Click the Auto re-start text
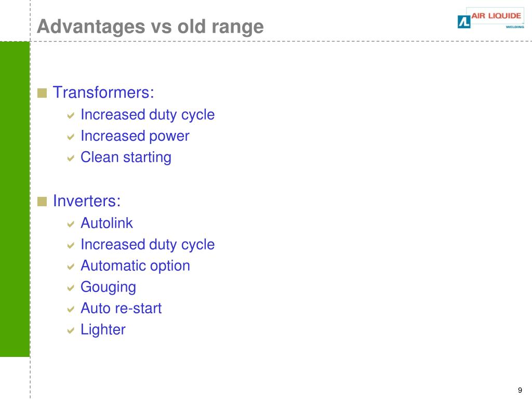 [x=121, y=309]
